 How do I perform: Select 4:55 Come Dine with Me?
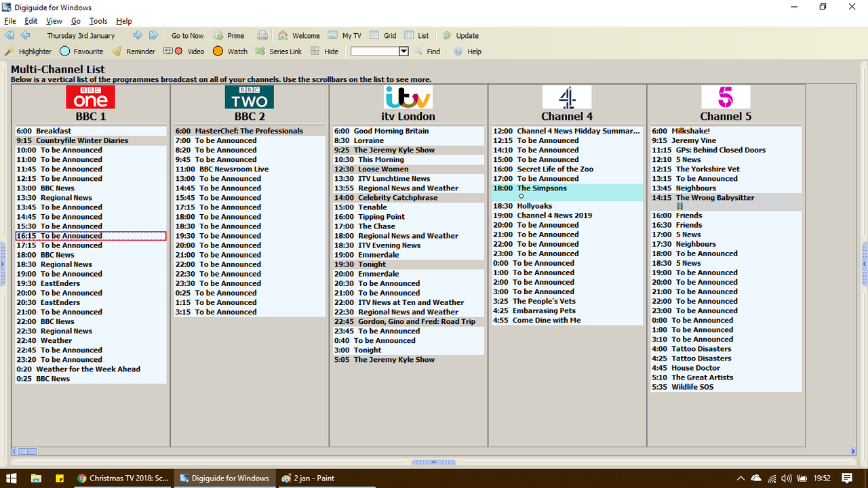(567, 320)
